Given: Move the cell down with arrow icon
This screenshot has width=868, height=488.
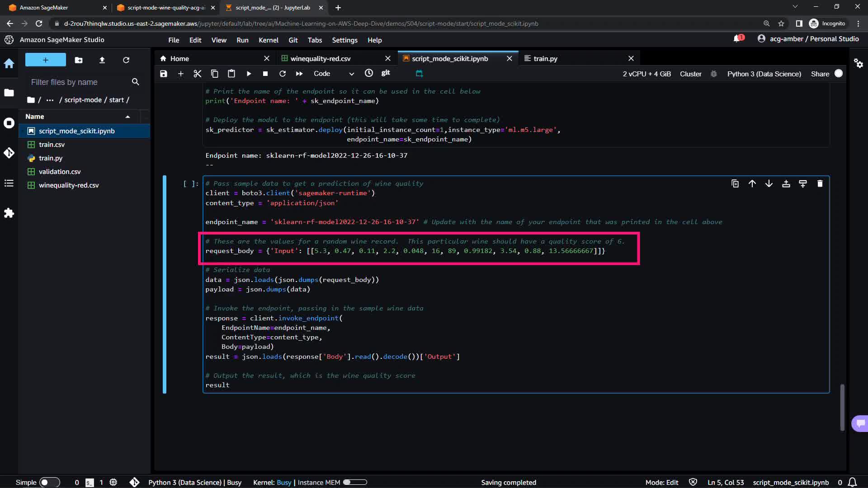Looking at the screenshot, I should click(x=769, y=183).
